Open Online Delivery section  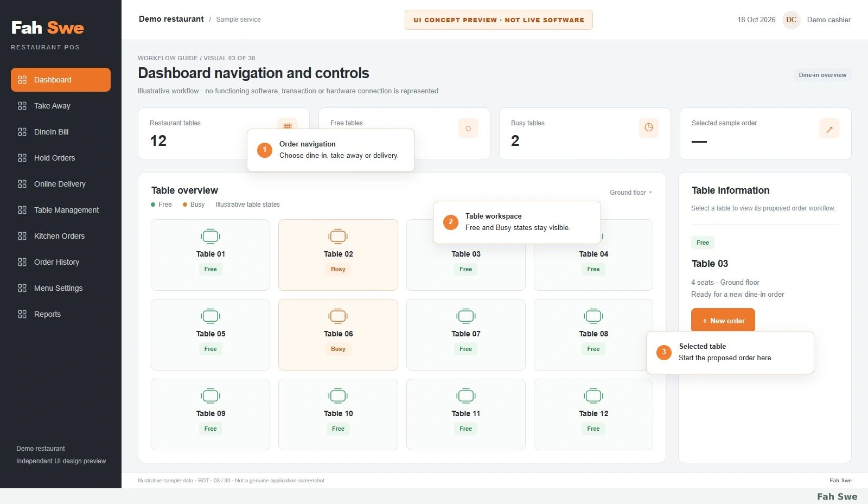tap(61, 184)
